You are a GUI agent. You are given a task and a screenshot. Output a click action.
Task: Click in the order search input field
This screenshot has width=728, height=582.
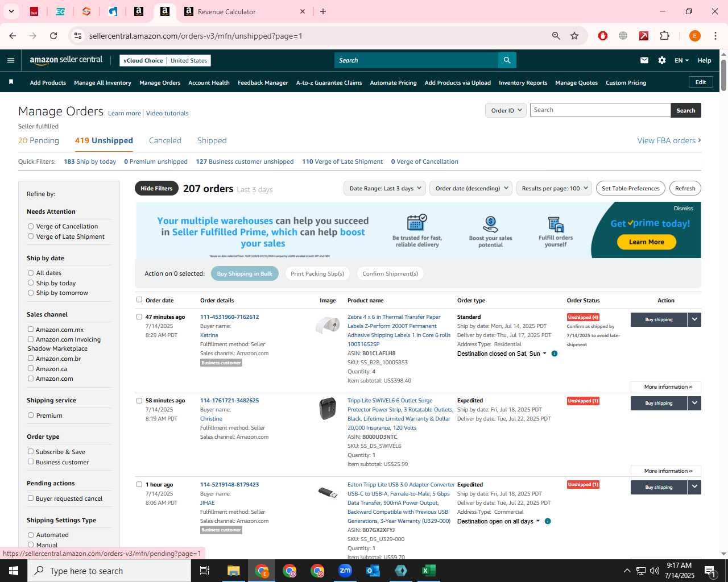600,110
